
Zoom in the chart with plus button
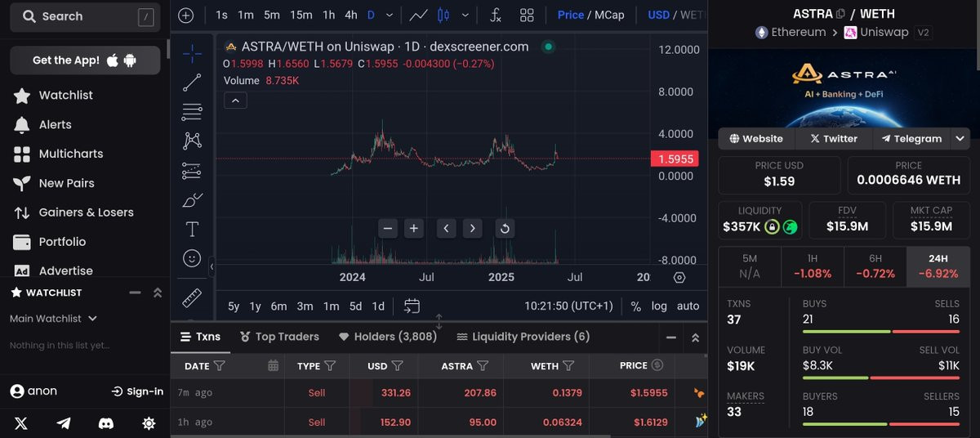coord(414,229)
